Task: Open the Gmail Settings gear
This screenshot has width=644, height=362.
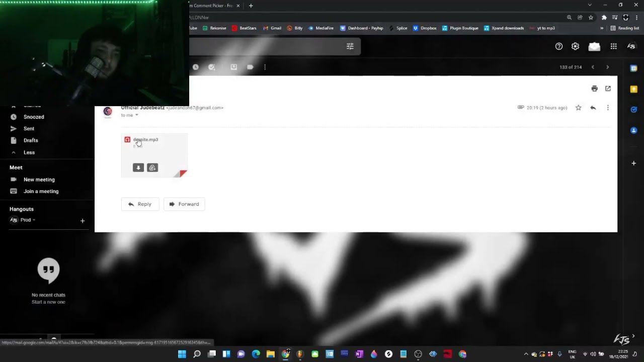Action: point(575,46)
